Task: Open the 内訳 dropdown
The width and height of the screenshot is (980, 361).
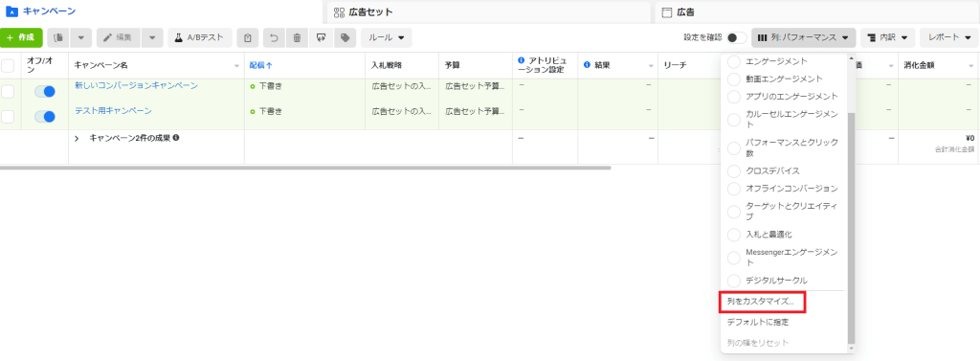Action: pyautogui.click(x=887, y=37)
